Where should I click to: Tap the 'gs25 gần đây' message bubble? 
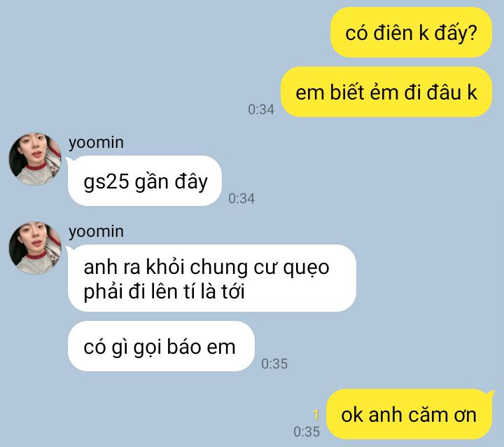point(145,181)
